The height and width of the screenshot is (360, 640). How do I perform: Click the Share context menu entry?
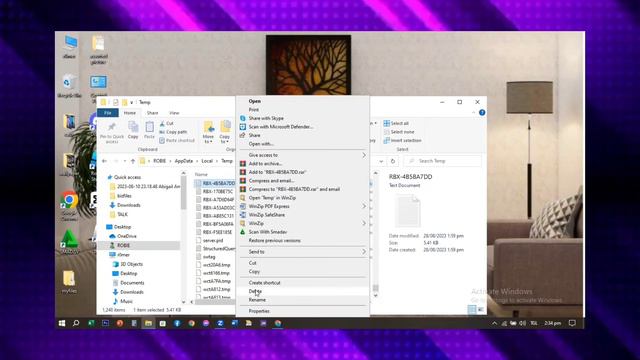254,135
